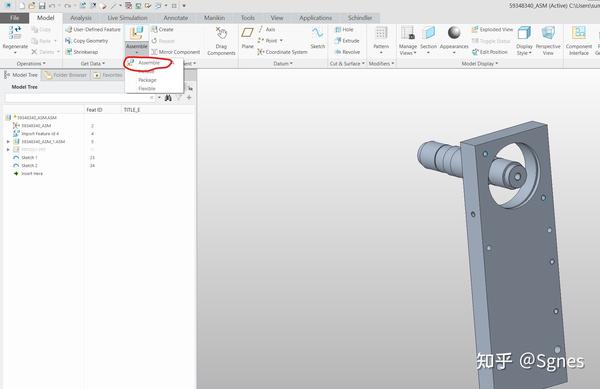Open Component Interface
This screenshot has height=389, width=600.
(x=579, y=41)
